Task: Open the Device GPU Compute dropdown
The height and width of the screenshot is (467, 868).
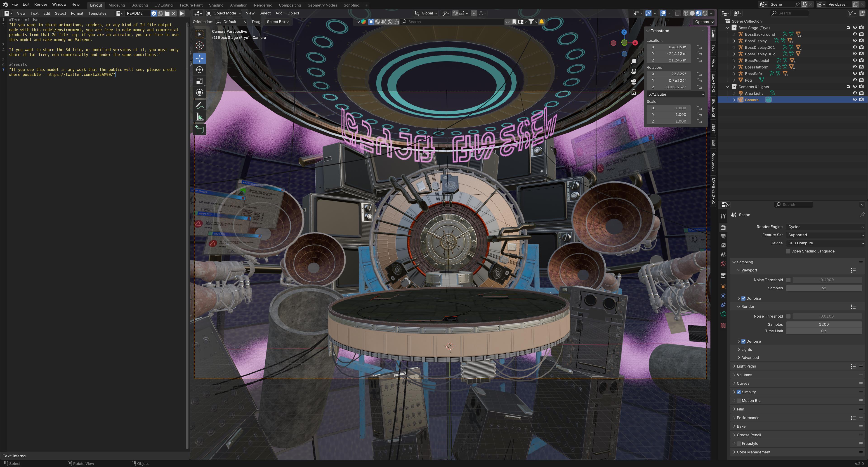Action: coord(826,243)
